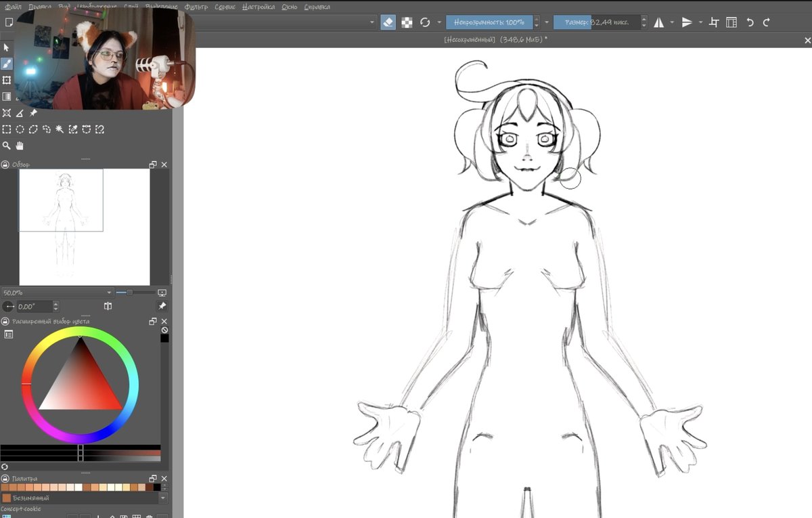Viewport: 812px width, 518px height.
Task: Select the reference images pin tool
Action: pos(33,113)
